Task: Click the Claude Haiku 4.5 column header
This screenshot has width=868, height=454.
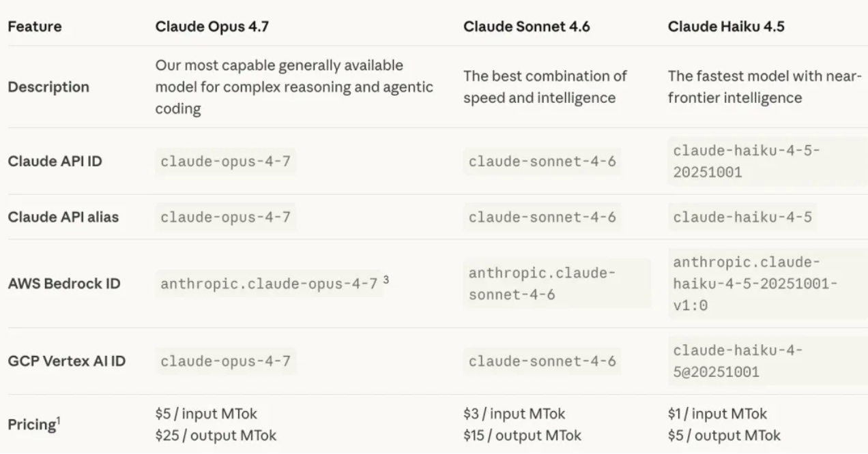Action: [729, 27]
